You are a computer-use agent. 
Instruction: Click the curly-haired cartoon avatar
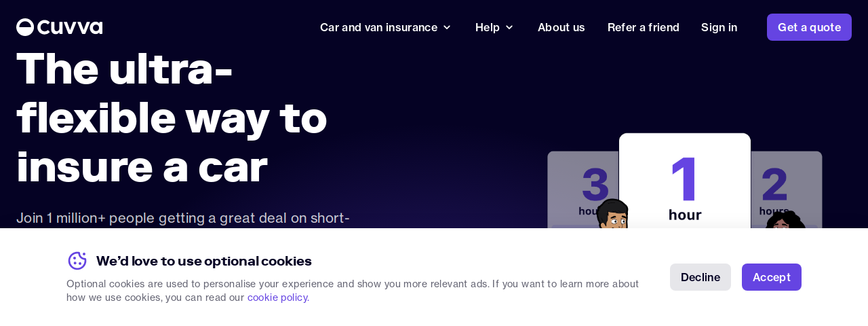tap(785, 220)
